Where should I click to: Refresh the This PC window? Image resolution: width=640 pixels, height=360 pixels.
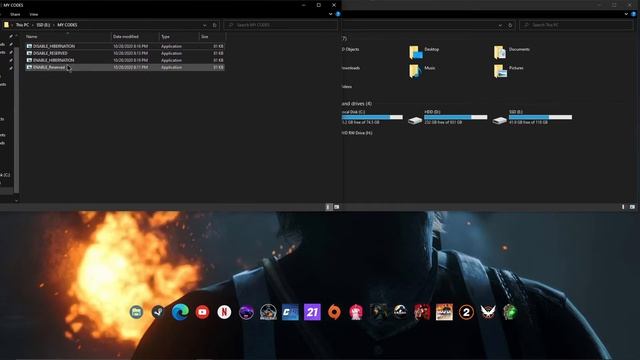click(x=510, y=25)
